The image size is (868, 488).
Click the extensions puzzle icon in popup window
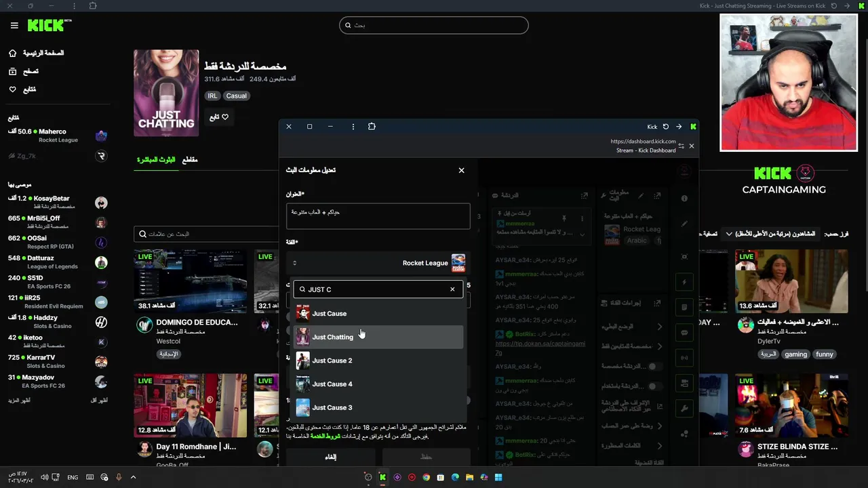(372, 127)
